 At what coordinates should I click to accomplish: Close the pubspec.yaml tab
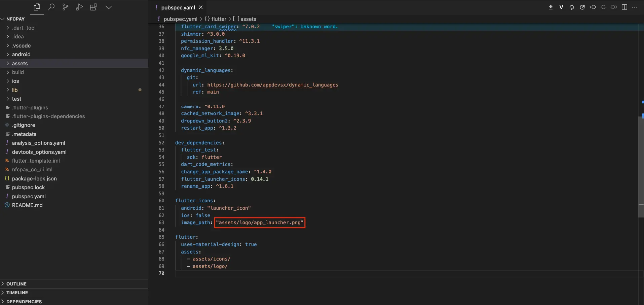click(201, 7)
